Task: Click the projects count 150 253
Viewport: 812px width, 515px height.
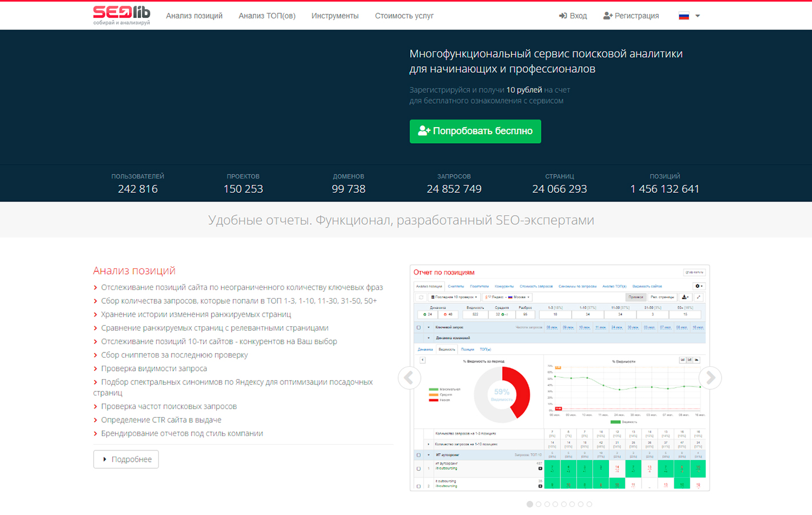Action: 243,189
